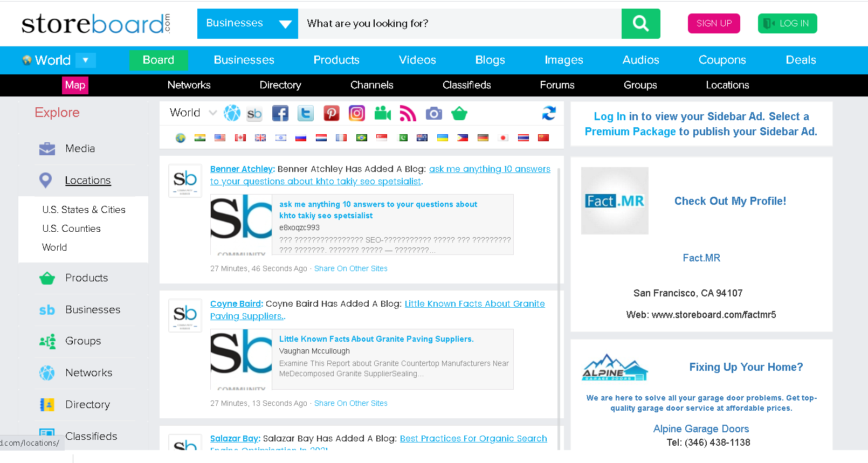
Task: Choose the China flag
Action: (543, 138)
